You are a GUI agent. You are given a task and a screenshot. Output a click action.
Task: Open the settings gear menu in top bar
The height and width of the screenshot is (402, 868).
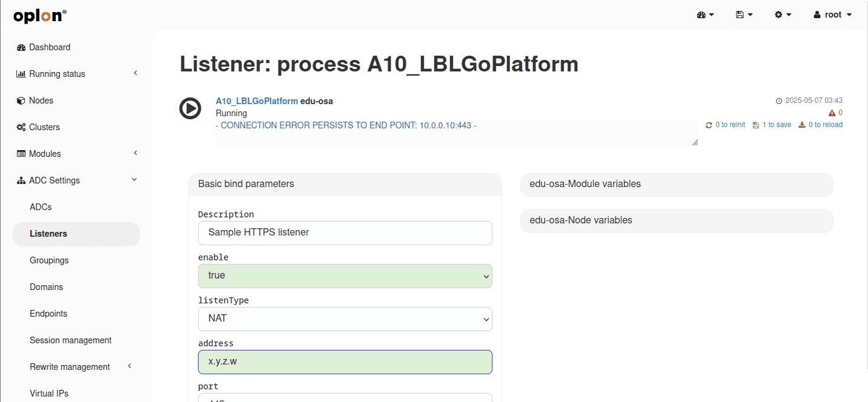tap(783, 15)
